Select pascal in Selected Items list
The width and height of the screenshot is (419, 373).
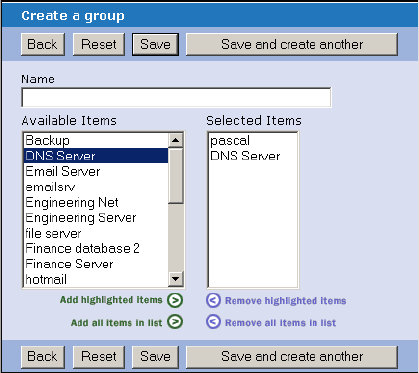[x=253, y=140]
